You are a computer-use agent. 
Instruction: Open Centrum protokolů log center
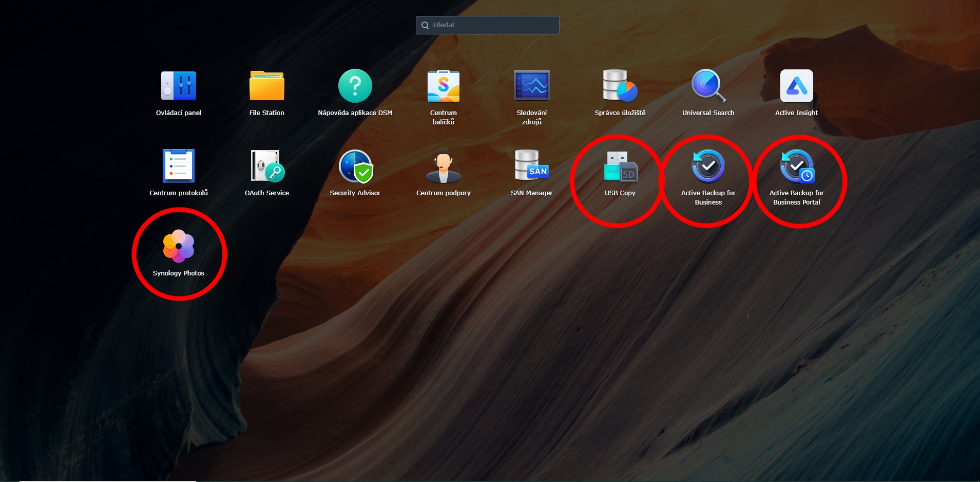coord(178,166)
